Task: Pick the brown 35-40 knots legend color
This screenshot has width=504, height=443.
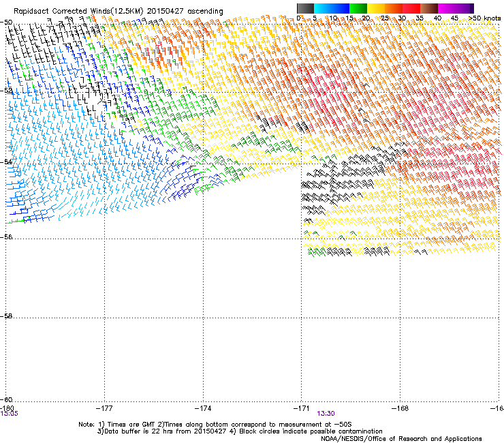Action: (x=429, y=8)
